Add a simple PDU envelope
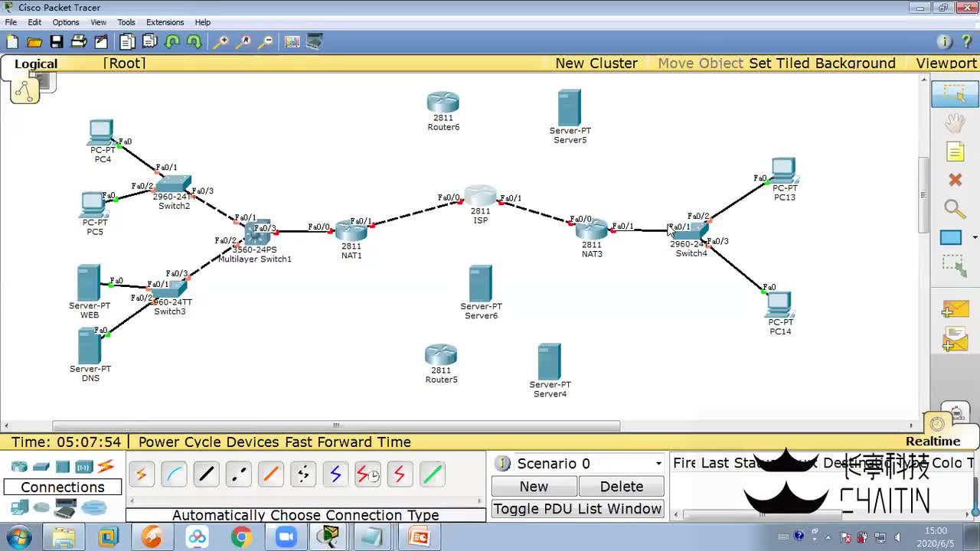980x551 pixels. pyautogui.click(x=955, y=309)
